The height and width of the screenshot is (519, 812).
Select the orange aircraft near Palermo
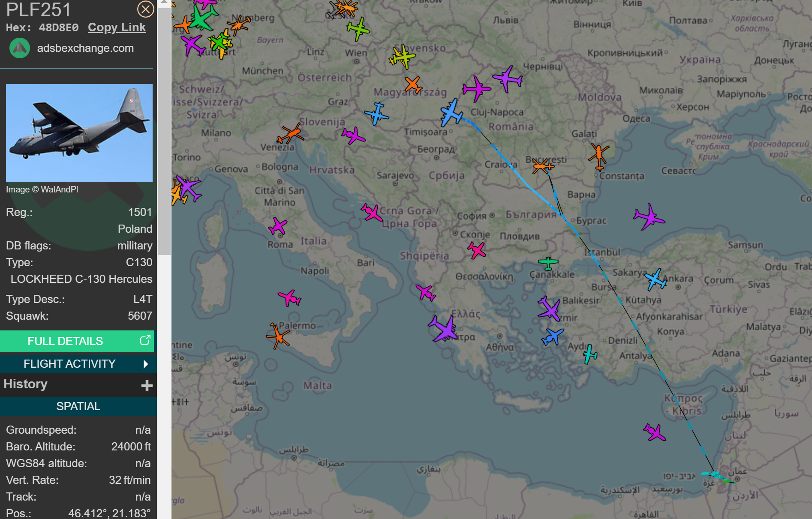[278, 336]
